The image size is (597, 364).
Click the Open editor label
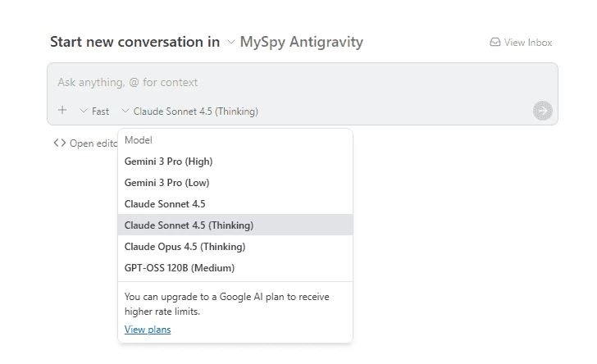[x=93, y=143]
